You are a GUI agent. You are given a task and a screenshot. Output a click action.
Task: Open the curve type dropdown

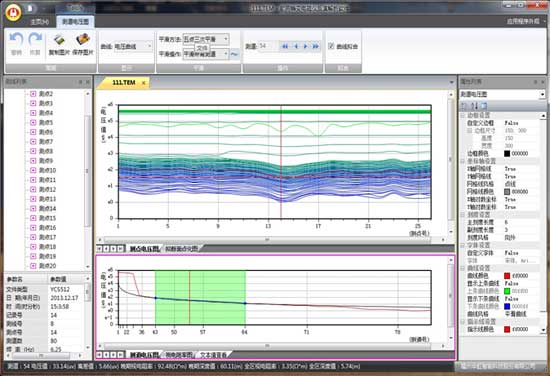click(x=133, y=46)
